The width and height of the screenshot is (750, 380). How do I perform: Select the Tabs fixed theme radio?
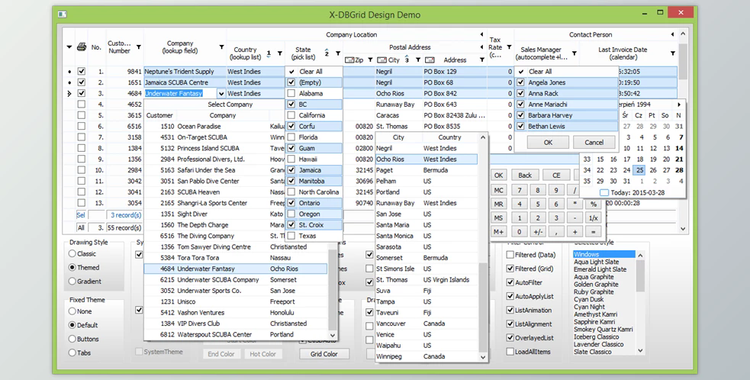72,353
